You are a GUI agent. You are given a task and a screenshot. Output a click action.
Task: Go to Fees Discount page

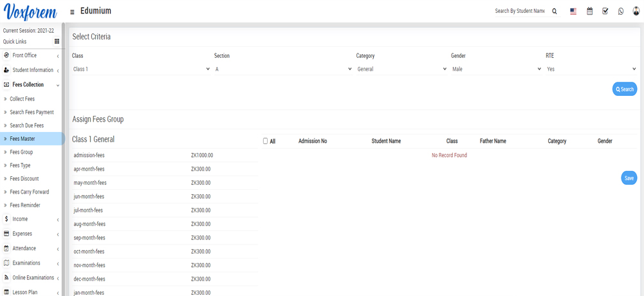coord(24,179)
